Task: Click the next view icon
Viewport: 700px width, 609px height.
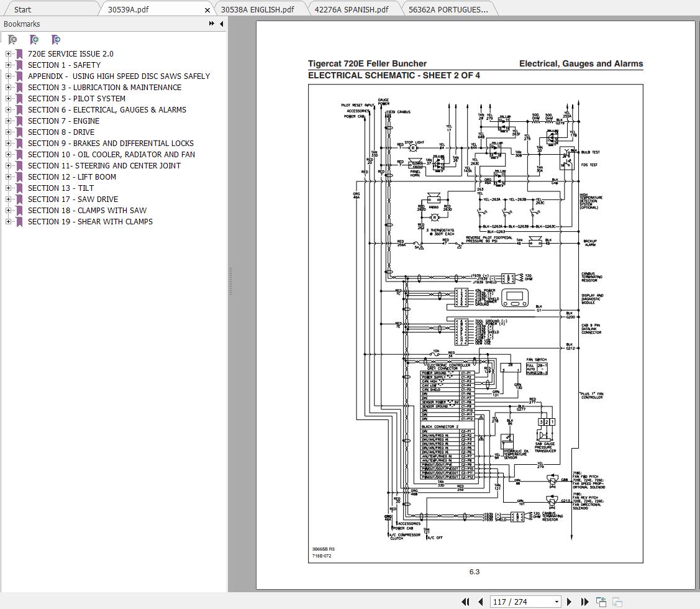Action: 617,601
